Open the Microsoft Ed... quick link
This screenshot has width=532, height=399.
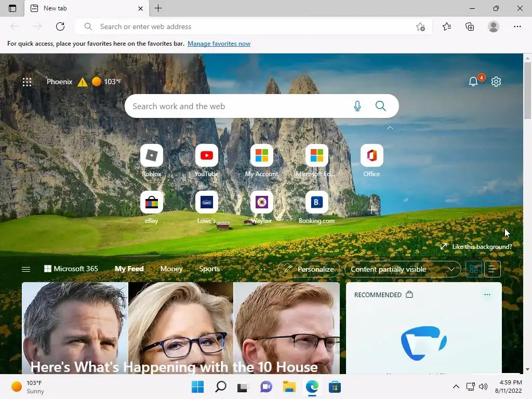pos(316,161)
